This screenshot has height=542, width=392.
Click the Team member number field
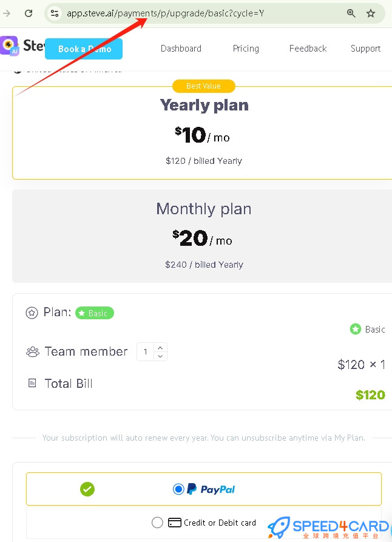[146, 352]
